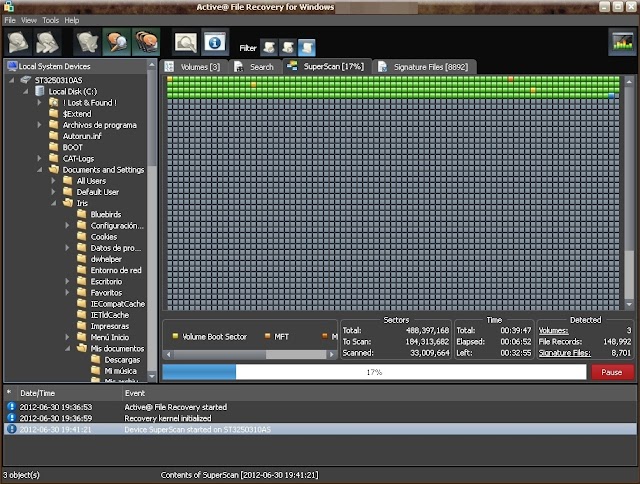This screenshot has height=484, width=640.
Task: Click the orange disk with magnifier icon
Action: pos(117,42)
